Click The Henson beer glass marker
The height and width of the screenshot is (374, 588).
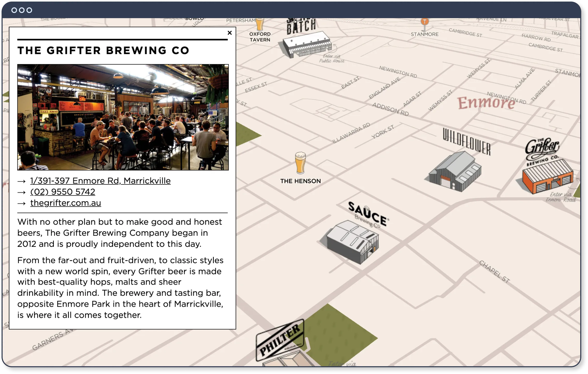[x=300, y=163]
